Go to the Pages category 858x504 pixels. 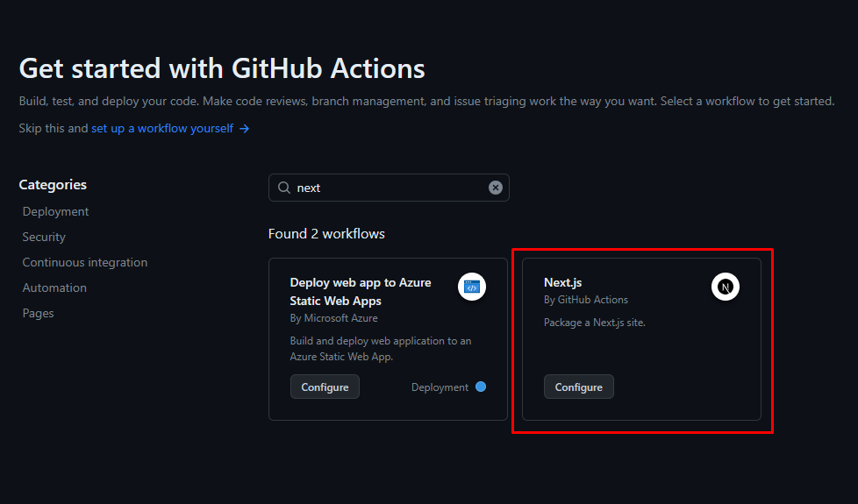pyautogui.click(x=38, y=313)
